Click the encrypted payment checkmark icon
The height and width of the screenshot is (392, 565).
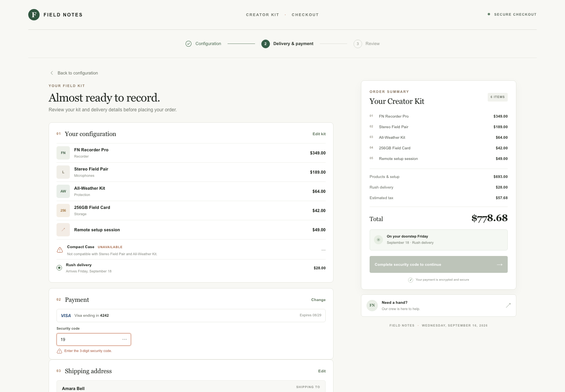tap(410, 280)
